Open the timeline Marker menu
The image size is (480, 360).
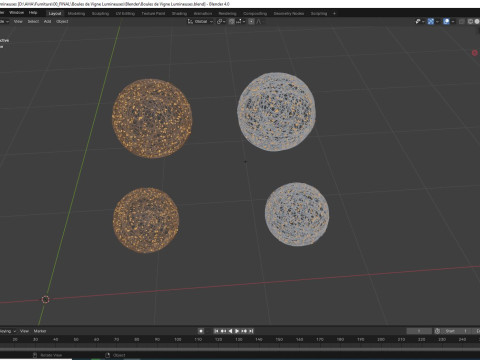pyautogui.click(x=40, y=331)
